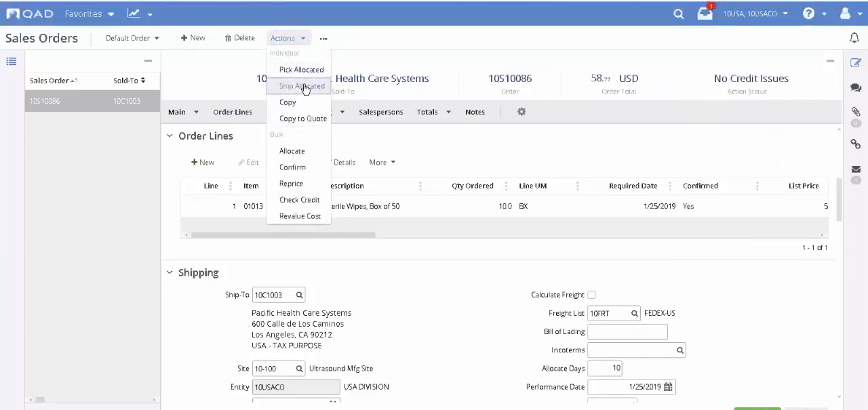Viewport: 868px width, 410px height.
Task: Select sales order 10S10086 row
Action: pyautogui.click(x=92, y=101)
